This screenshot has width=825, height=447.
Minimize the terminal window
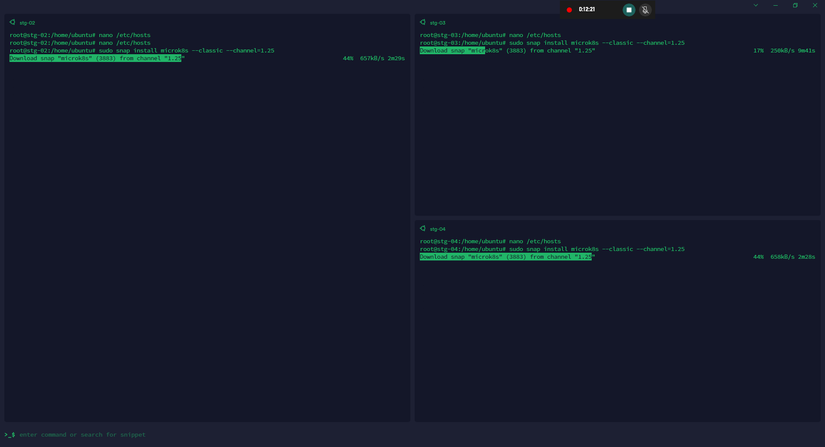[775, 5]
